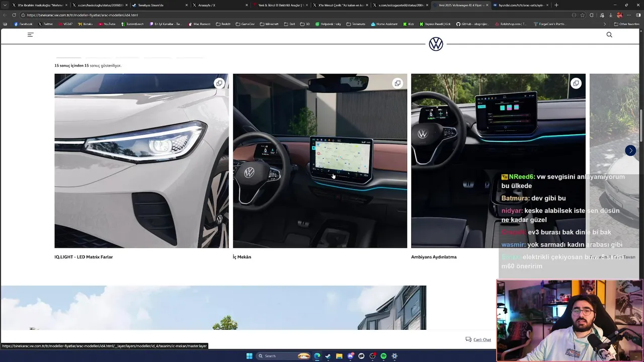Expand the tab search dropdown arrow
644x362 pixels.
click(x=6, y=5)
